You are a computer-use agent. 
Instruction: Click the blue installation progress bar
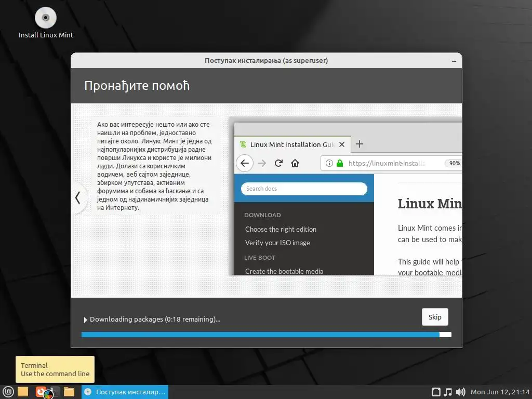coord(267,335)
